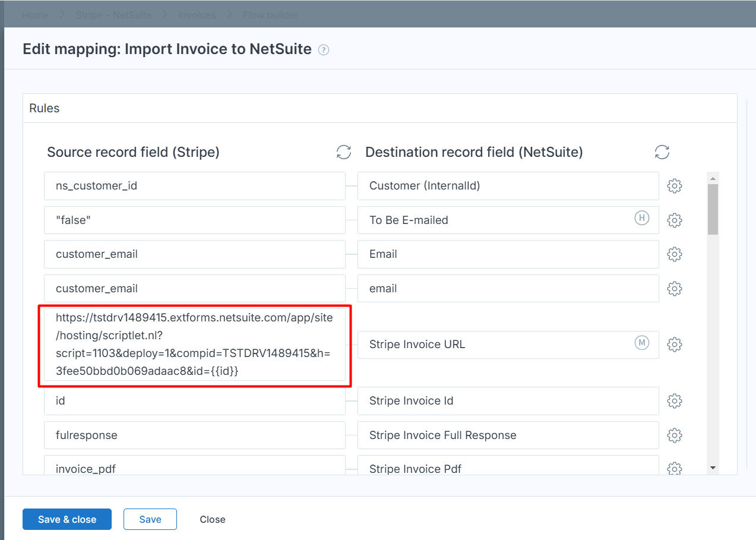Refresh the Destination record field (NetSuite) list
Image resolution: width=756 pixels, height=540 pixels.
662,152
